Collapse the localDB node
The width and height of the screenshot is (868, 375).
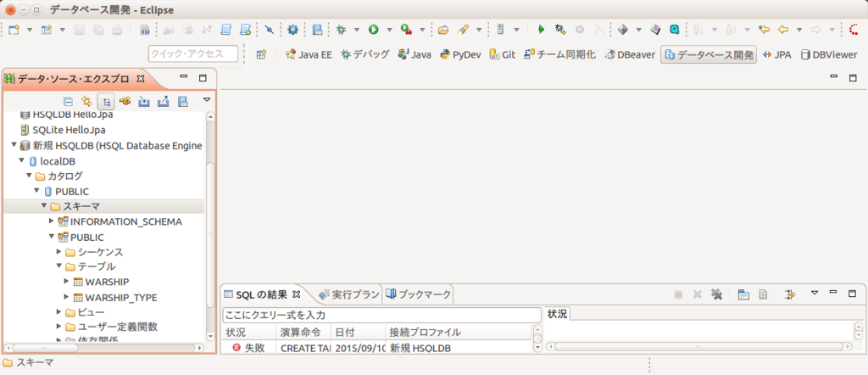tap(21, 160)
